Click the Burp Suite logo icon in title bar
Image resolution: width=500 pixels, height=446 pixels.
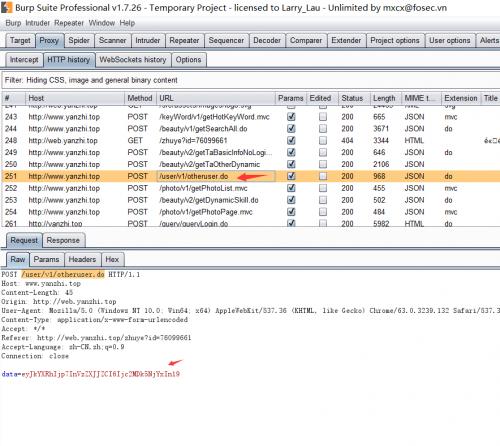[7, 7]
